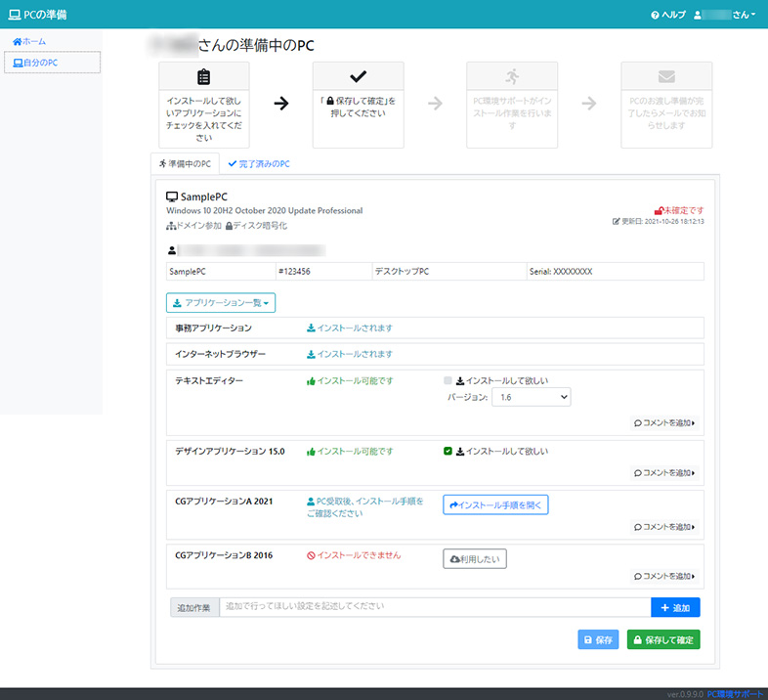Click the red unlocked padlock status icon
Image resolution: width=768 pixels, height=700 pixels.
coord(660,210)
